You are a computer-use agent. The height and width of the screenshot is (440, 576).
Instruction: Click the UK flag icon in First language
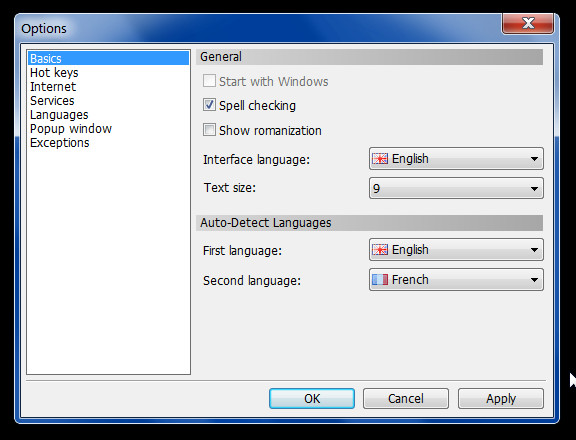(x=380, y=250)
